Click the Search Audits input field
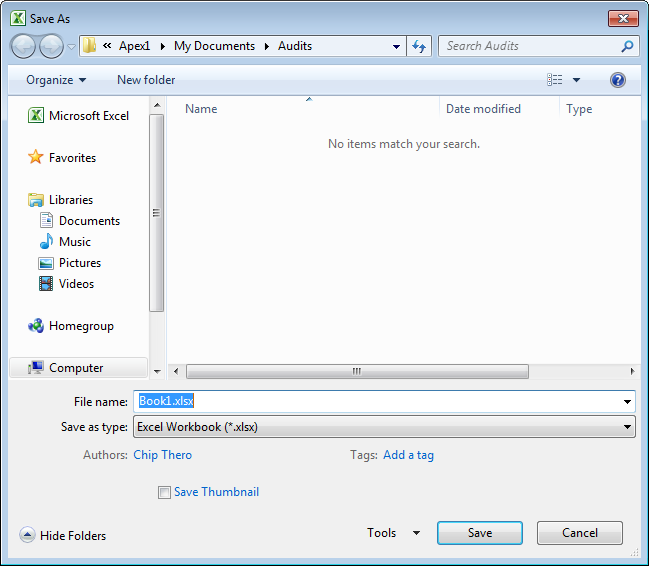Image resolution: width=649 pixels, height=566 pixels. (x=528, y=46)
